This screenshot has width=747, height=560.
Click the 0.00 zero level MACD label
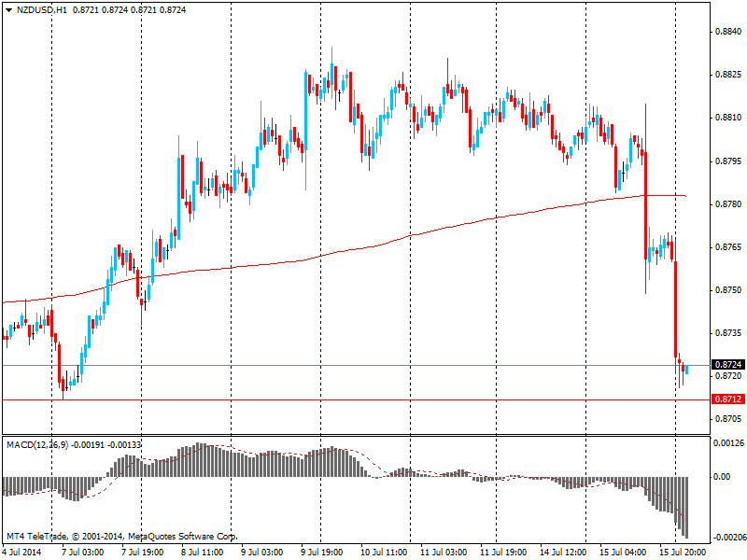722,477
